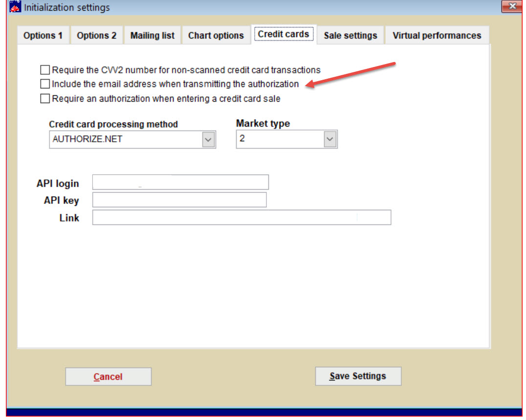Toggle Include the email address checkbox
The image size is (526, 420).
tap(45, 84)
